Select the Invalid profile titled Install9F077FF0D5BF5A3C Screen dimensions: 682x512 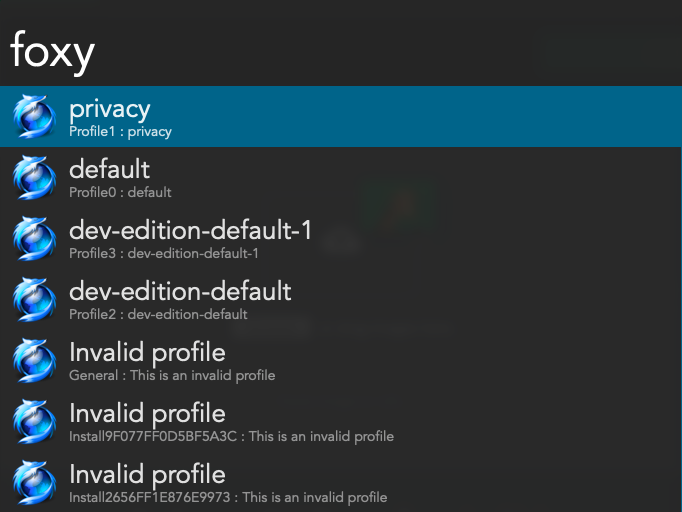coord(341,421)
